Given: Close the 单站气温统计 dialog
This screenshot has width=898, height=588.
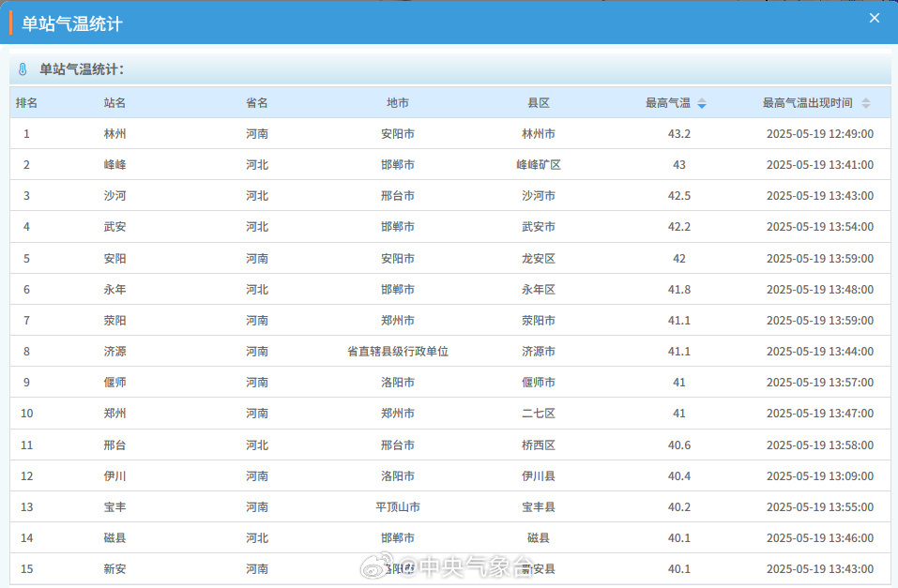Looking at the screenshot, I should pos(874,19).
